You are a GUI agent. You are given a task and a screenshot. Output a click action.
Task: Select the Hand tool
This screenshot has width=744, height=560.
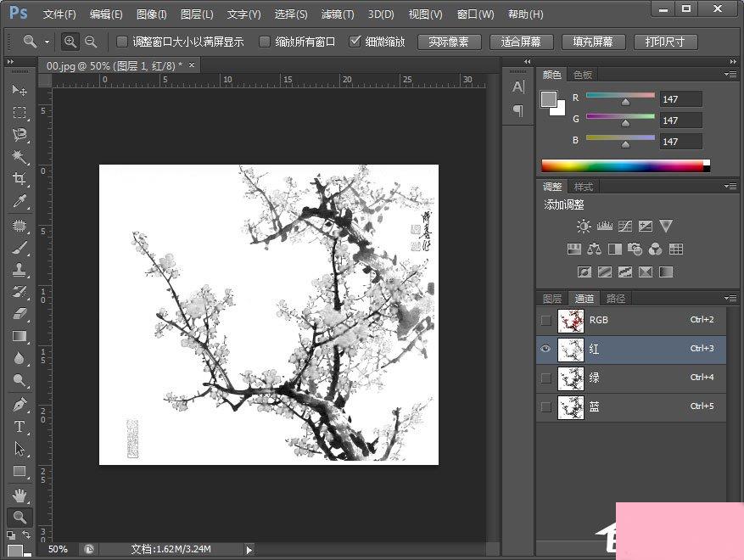click(19, 496)
